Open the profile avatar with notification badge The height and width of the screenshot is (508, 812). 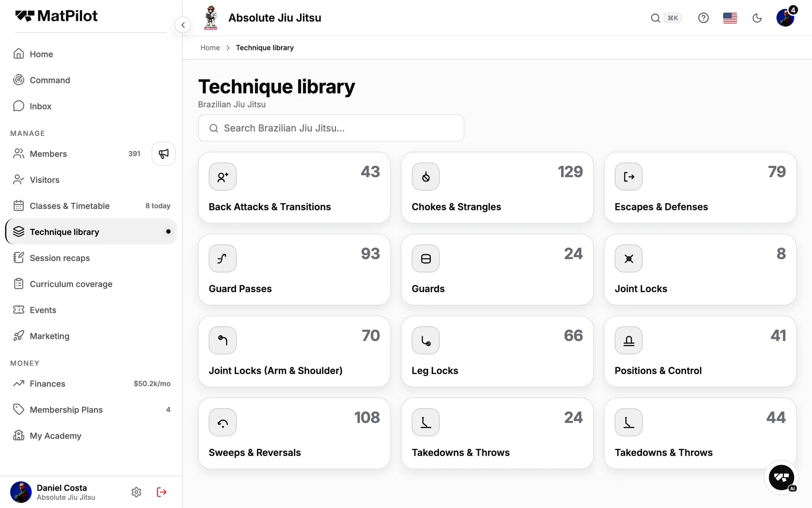pos(785,18)
